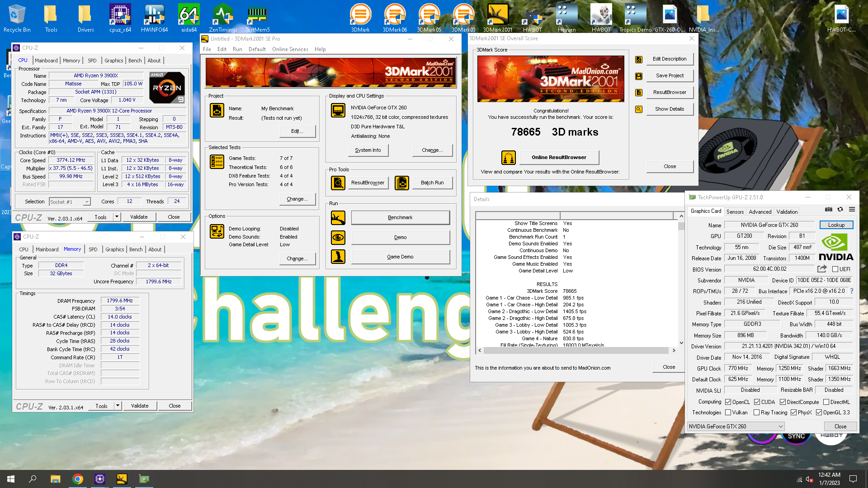Click the Details vertical scrollbar down arrow
Image resolution: width=868 pixels, height=488 pixels.
(681, 343)
